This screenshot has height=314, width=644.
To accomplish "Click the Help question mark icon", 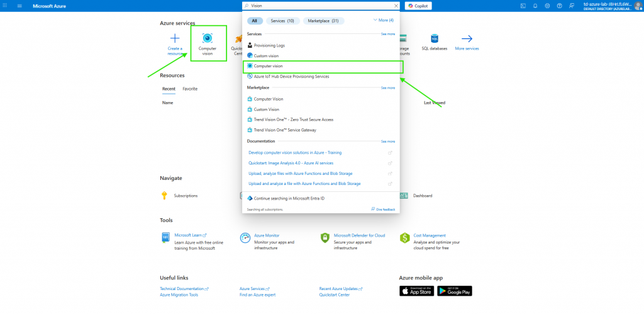I will [x=559, y=6].
